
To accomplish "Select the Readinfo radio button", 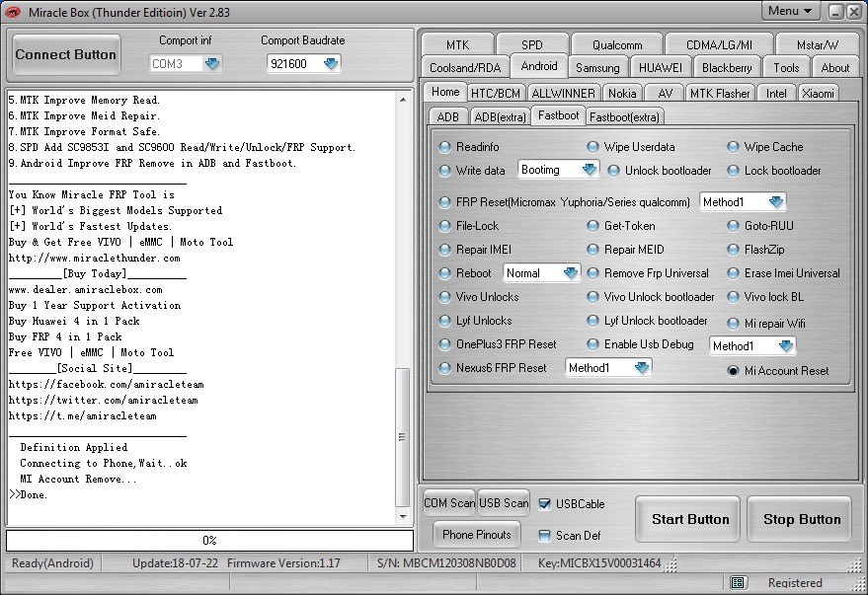I will (444, 147).
